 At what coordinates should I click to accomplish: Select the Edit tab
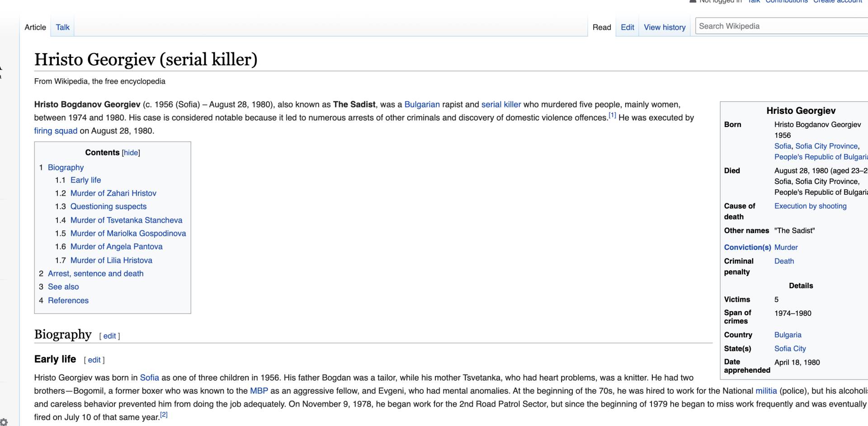click(x=627, y=27)
